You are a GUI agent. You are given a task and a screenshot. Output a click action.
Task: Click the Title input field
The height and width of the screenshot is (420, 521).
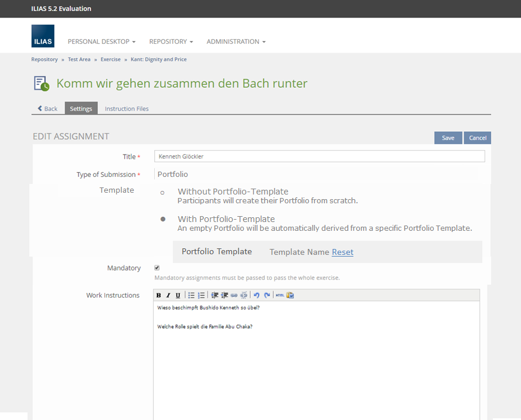(319, 156)
